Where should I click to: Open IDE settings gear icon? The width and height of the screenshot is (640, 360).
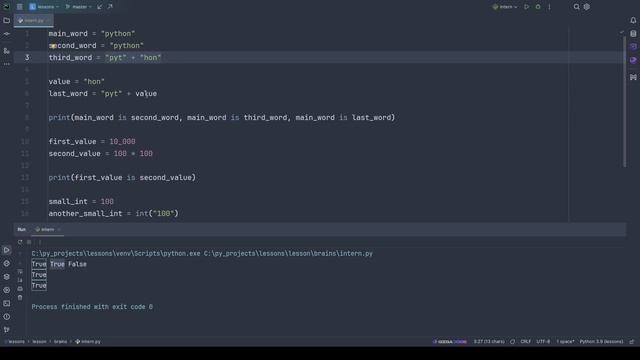click(587, 7)
